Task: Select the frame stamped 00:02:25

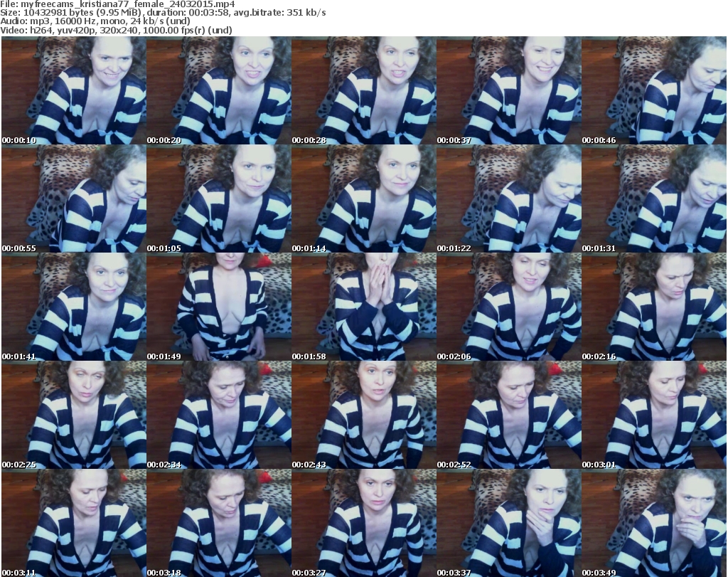Action: coord(74,415)
